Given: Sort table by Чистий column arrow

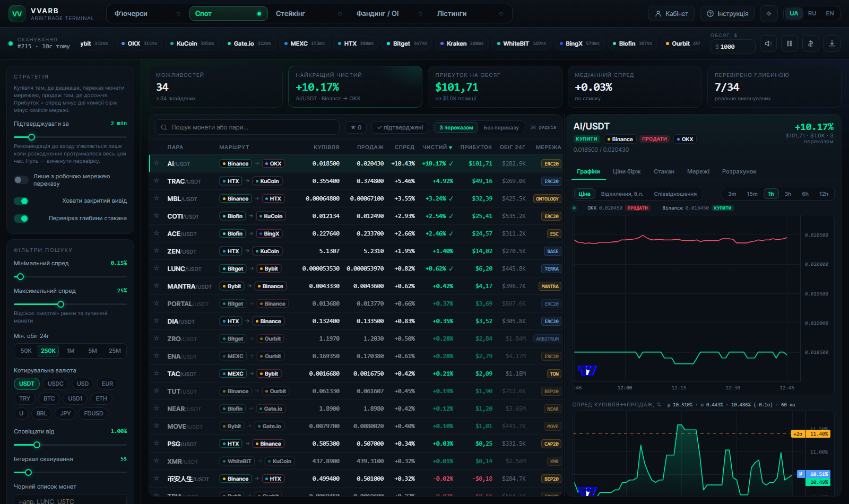Looking at the screenshot, I should click(x=451, y=147).
